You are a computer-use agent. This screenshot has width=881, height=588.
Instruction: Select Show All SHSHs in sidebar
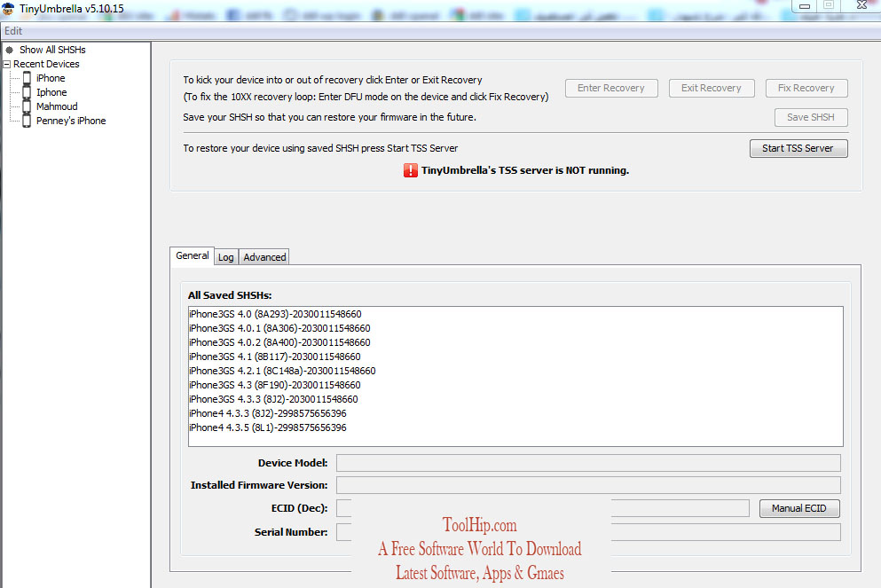(53, 50)
